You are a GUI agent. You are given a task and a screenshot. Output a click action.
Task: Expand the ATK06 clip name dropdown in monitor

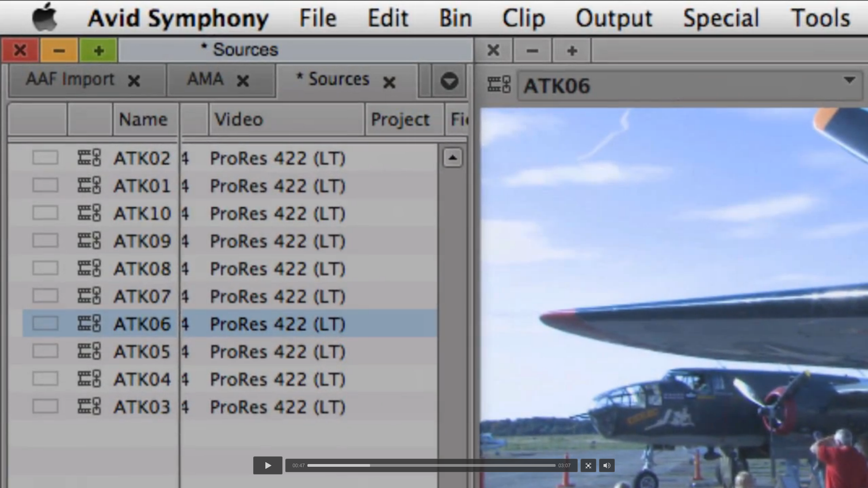(849, 80)
